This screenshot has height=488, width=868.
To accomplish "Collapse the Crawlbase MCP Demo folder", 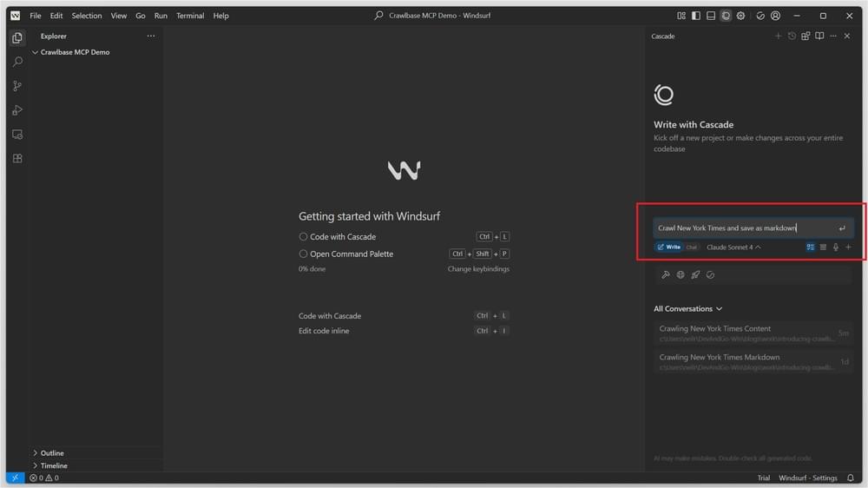I will (75, 52).
